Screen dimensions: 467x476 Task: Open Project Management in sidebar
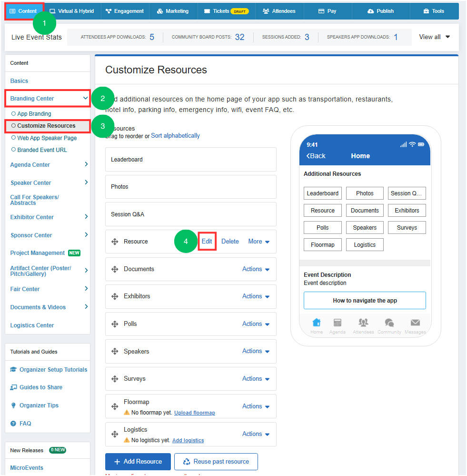coord(38,253)
